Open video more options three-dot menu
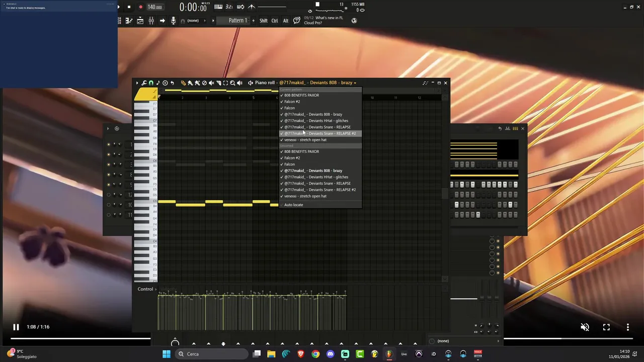The image size is (644, 362). coord(628,327)
